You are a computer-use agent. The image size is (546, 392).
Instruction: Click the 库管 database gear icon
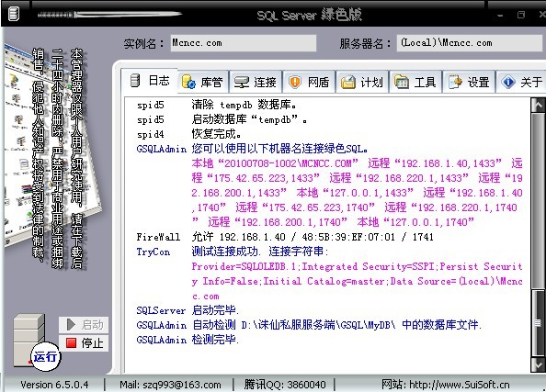[188, 82]
